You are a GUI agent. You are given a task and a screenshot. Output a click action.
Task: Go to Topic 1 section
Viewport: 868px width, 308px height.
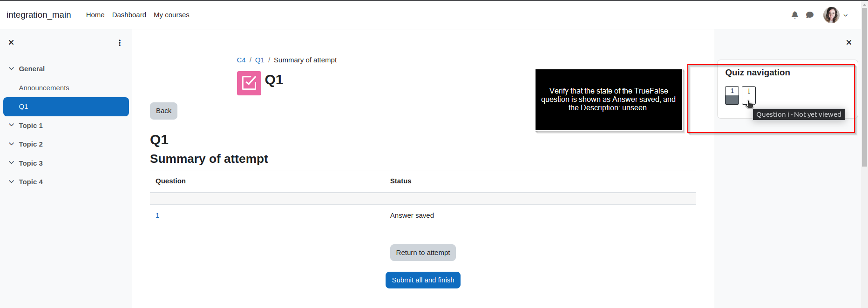point(31,126)
